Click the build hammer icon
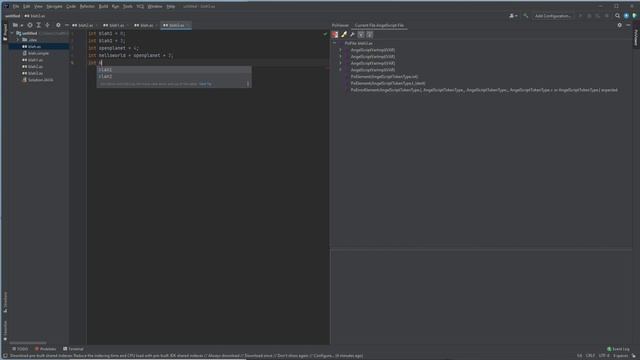 click(526, 16)
